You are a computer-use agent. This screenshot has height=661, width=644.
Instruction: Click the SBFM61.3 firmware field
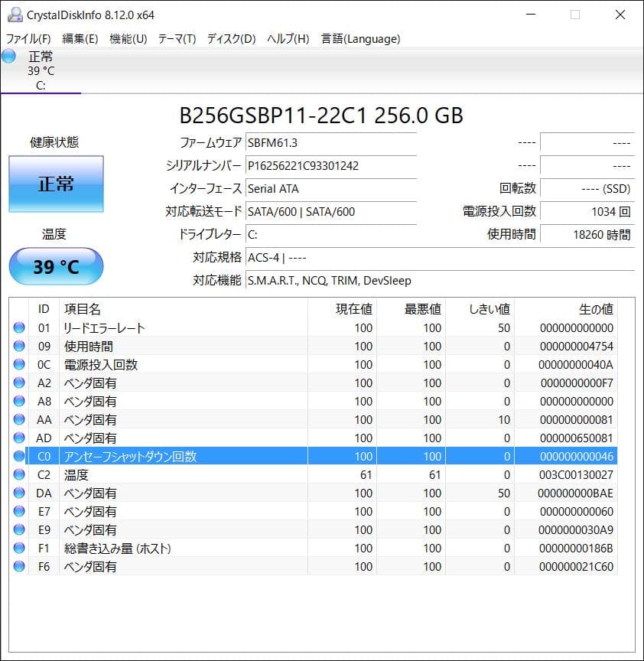330,142
